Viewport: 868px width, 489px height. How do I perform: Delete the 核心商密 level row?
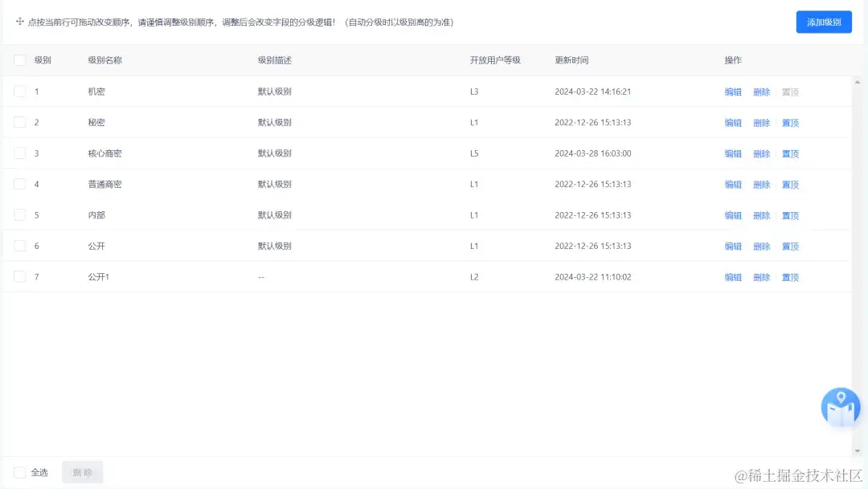(761, 153)
